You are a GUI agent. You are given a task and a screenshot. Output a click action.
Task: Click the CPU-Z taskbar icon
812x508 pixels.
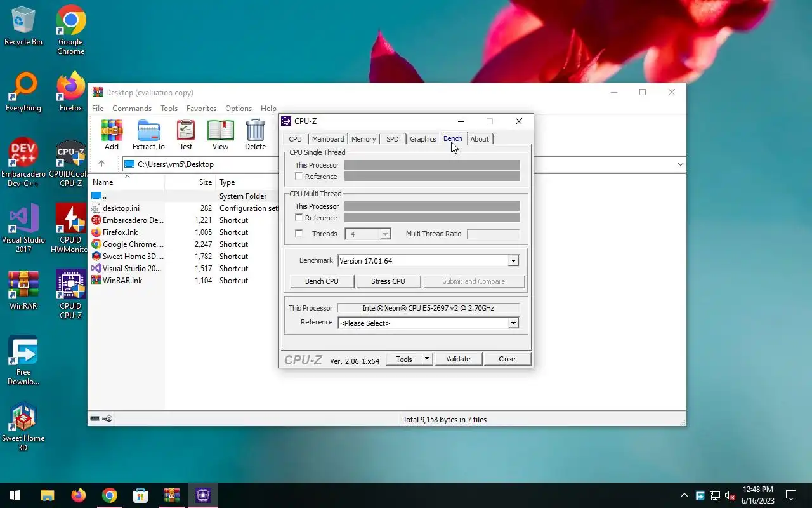point(203,495)
